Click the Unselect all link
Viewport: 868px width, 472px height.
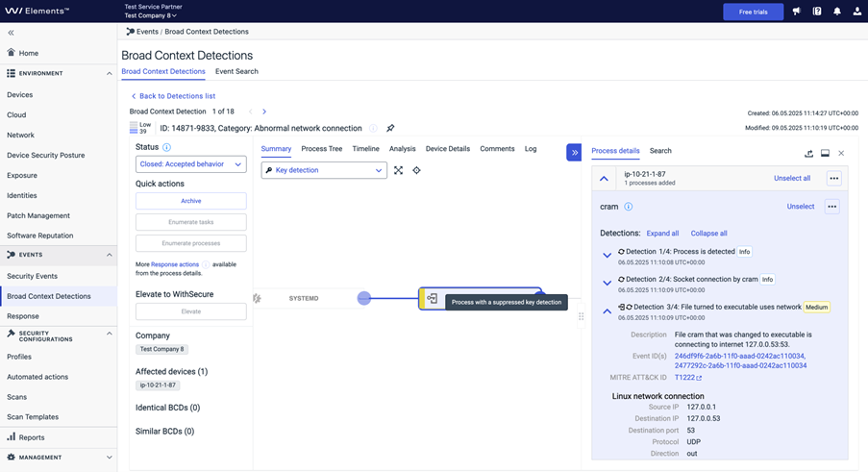[792, 178]
